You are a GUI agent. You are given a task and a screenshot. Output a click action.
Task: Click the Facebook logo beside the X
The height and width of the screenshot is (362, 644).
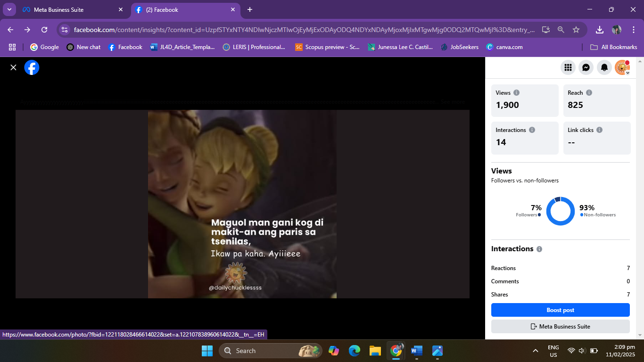(x=32, y=67)
